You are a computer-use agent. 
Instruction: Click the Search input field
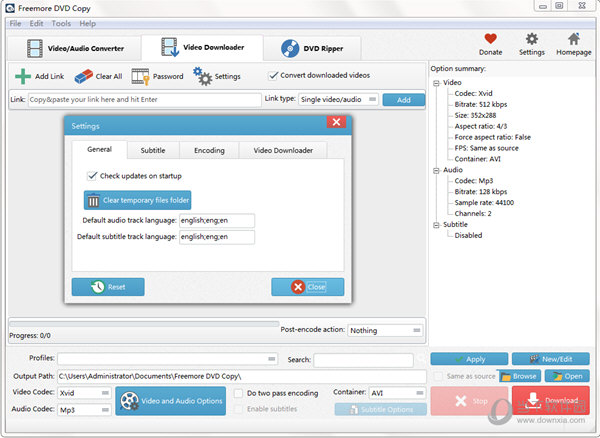(x=364, y=360)
